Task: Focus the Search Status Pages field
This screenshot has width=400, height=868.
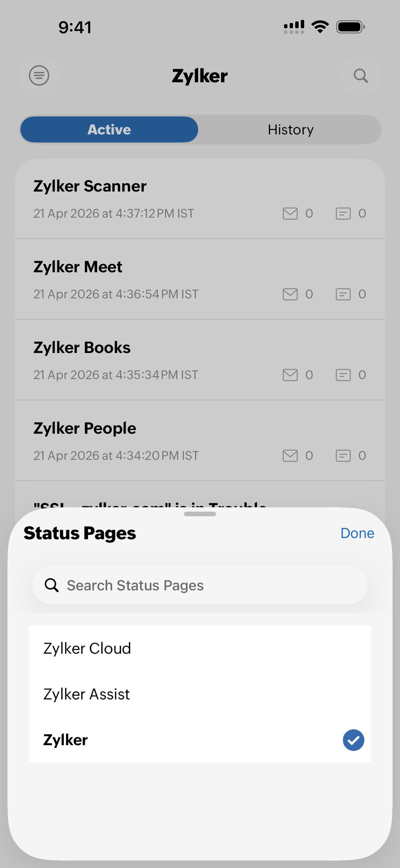Action: (x=200, y=585)
